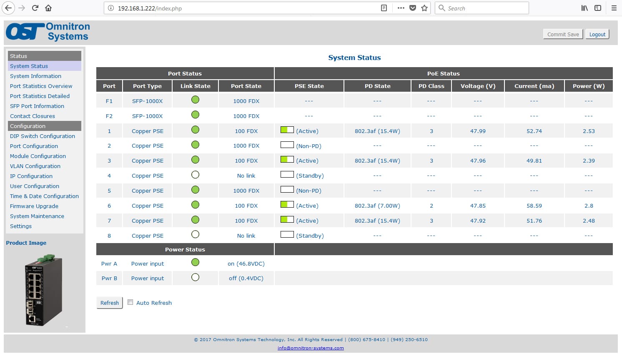
Task: Click the Refresh button
Action: click(110, 303)
